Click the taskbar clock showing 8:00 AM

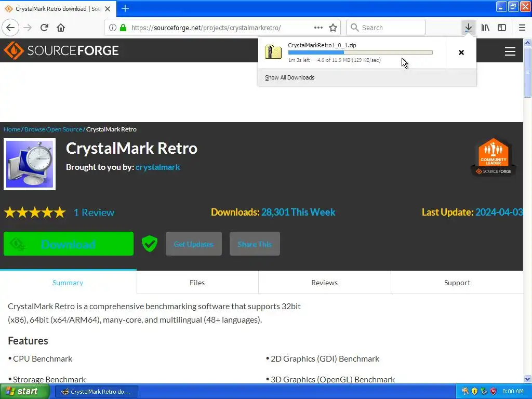point(513,391)
